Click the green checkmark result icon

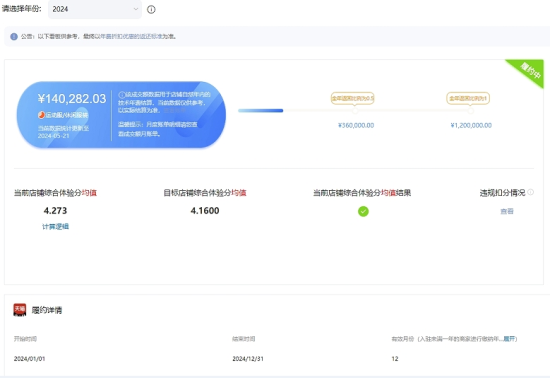363,211
